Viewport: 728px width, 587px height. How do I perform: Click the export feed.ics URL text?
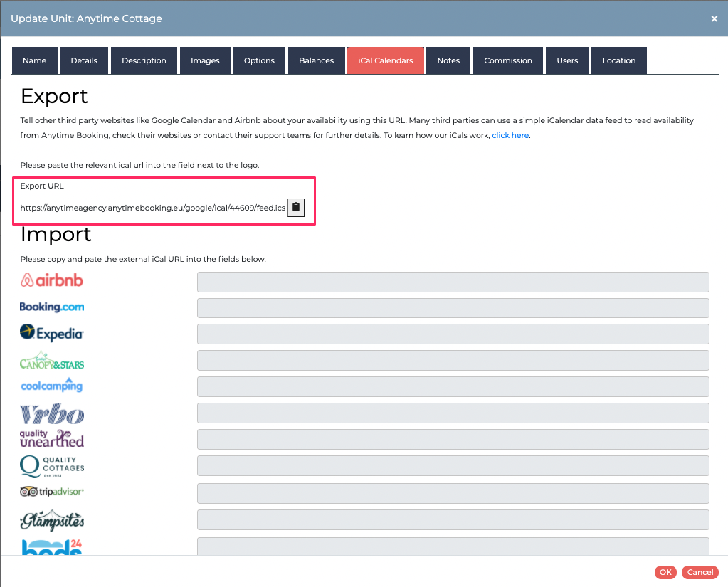pos(153,208)
